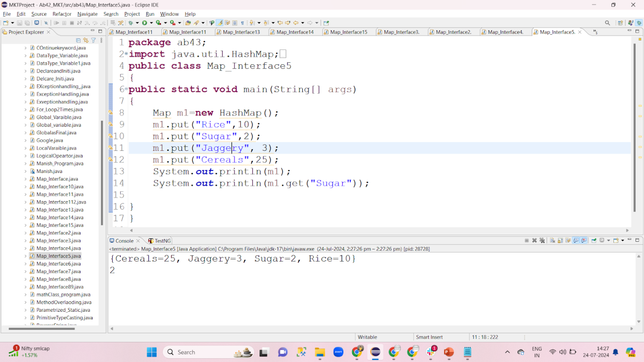Click the Pin Console icon
This screenshot has height=362, width=644.
click(x=594, y=240)
